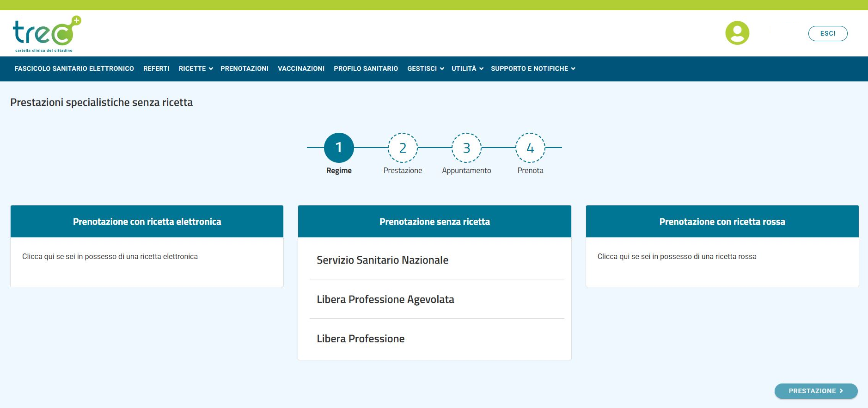Jump to step 3 Appuntamento circle
The height and width of the screenshot is (408, 868).
pos(466,148)
